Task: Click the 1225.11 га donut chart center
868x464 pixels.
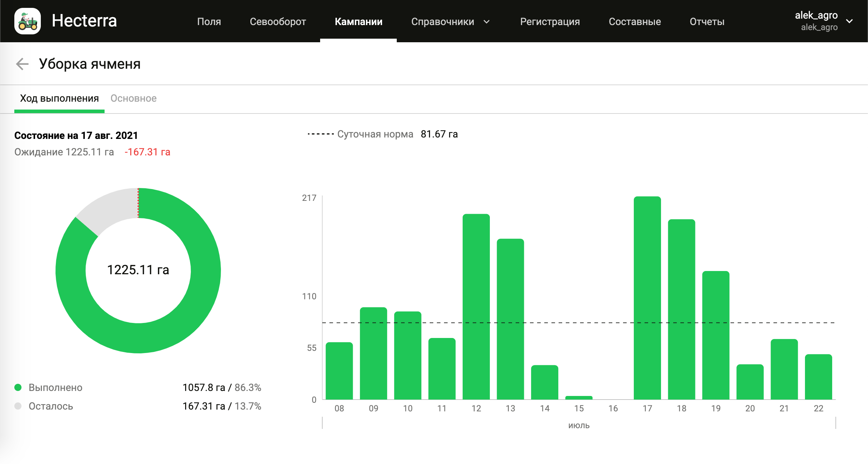Action: pos(138,270)
